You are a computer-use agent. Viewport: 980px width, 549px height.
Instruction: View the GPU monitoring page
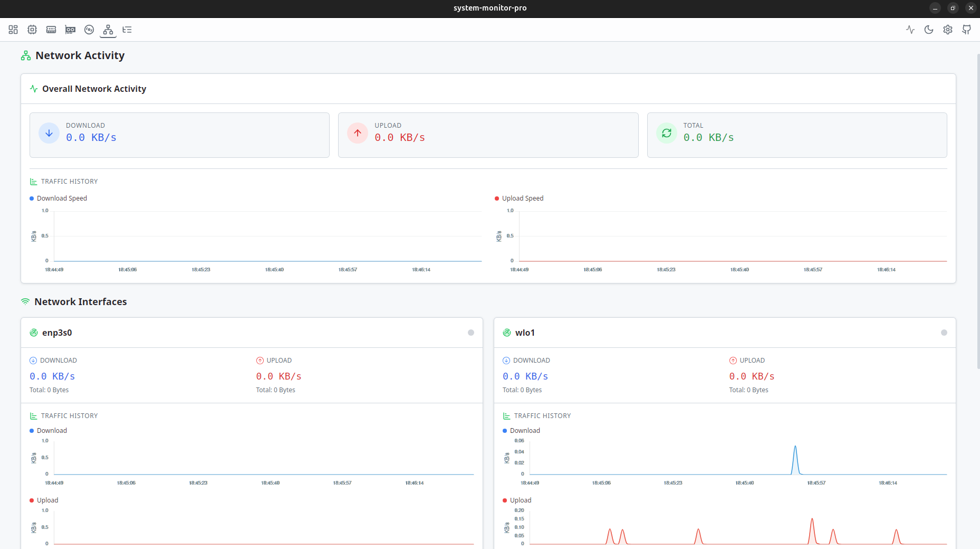[70, 30]
